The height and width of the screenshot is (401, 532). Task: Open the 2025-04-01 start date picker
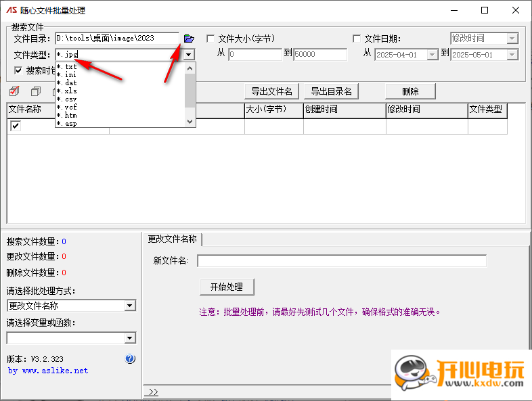point(433,55)
